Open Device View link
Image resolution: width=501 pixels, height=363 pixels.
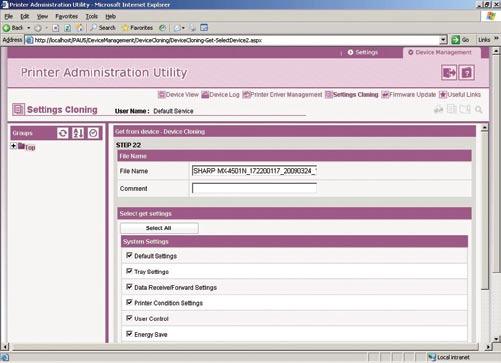click(x=178, y=95)
